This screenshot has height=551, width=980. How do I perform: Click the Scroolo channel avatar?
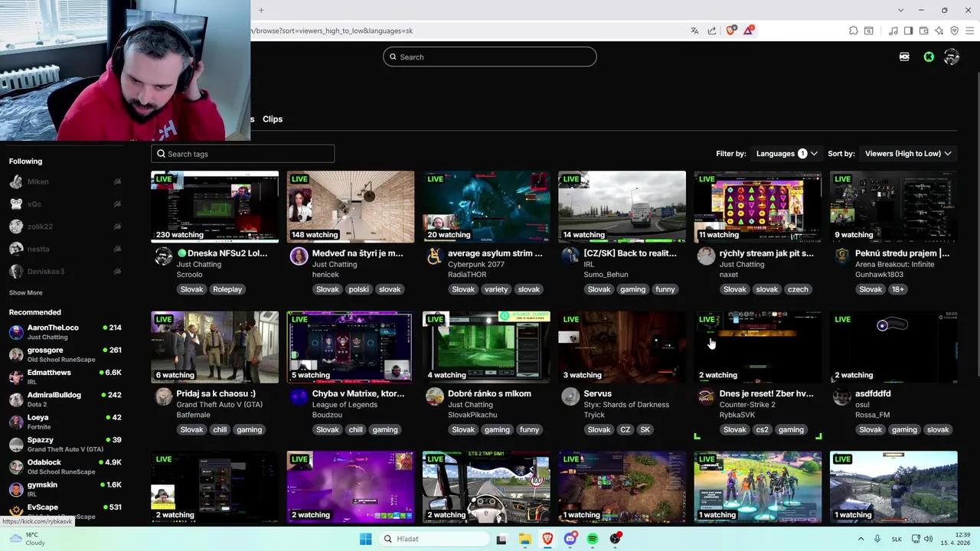point(163,256)
